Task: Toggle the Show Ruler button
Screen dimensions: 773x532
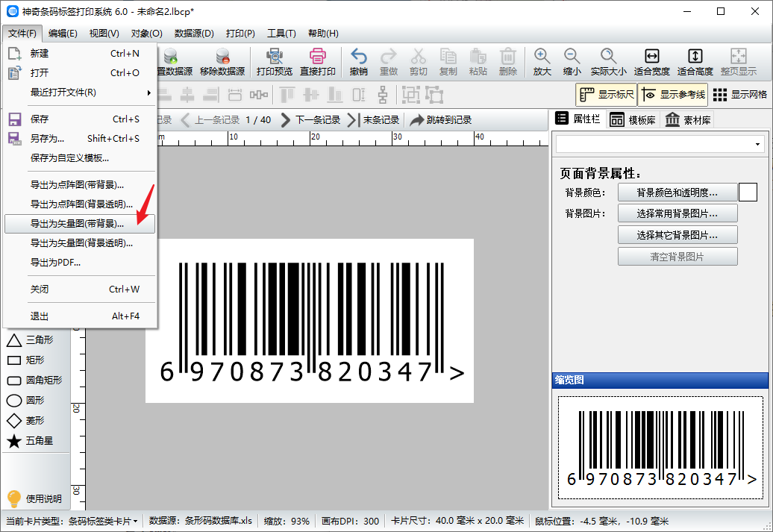Action: [607, 94]
